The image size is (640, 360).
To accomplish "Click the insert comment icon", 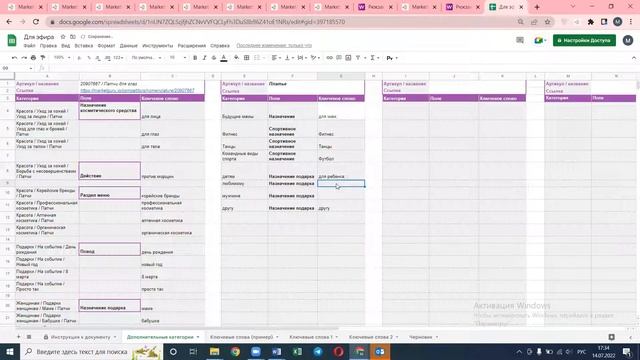I will tap(339, 58).
